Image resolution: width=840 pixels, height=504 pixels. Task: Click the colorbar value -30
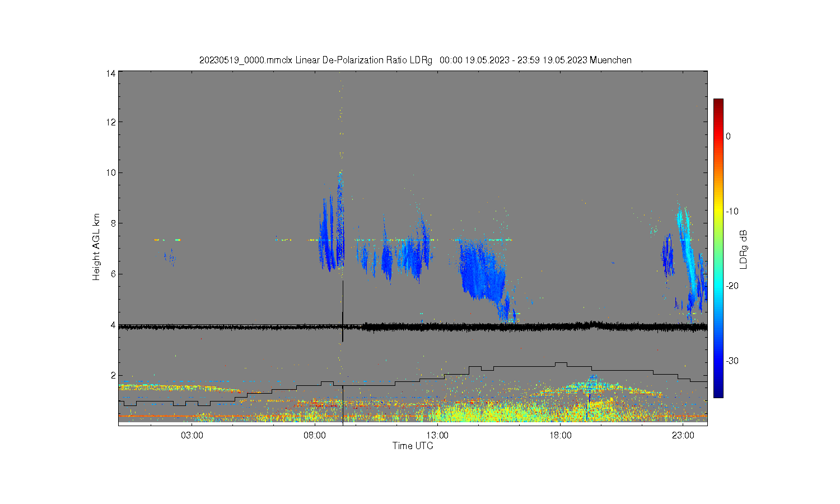(732, 361)
